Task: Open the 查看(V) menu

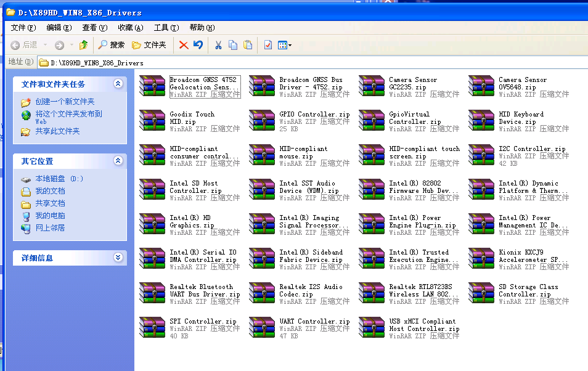Action: pyautogui.click(x=94, y=28)
